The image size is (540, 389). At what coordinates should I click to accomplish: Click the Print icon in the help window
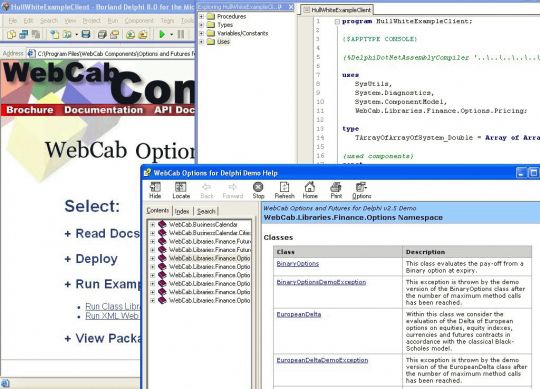(x=336, y=190)
